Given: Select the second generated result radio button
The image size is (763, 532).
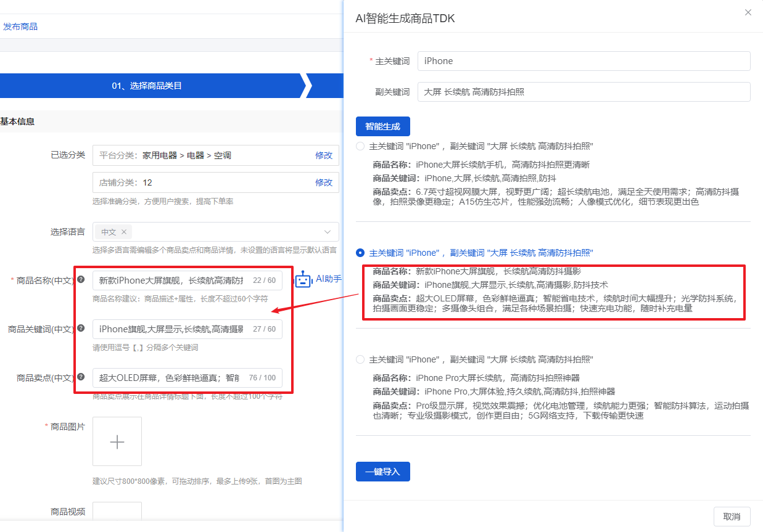Looking at the screenshot, I should coord(360,253).
